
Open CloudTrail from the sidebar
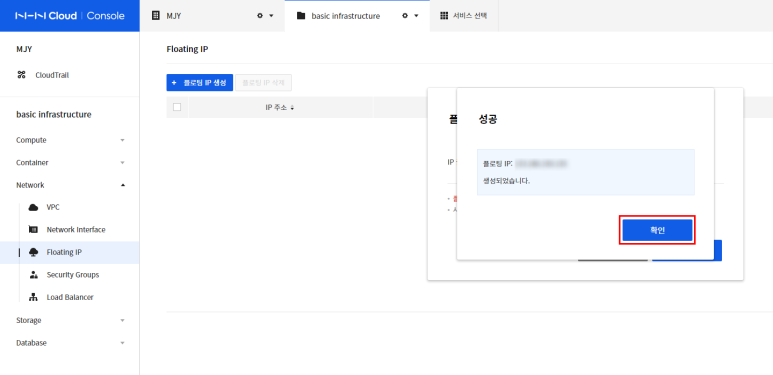52,75
